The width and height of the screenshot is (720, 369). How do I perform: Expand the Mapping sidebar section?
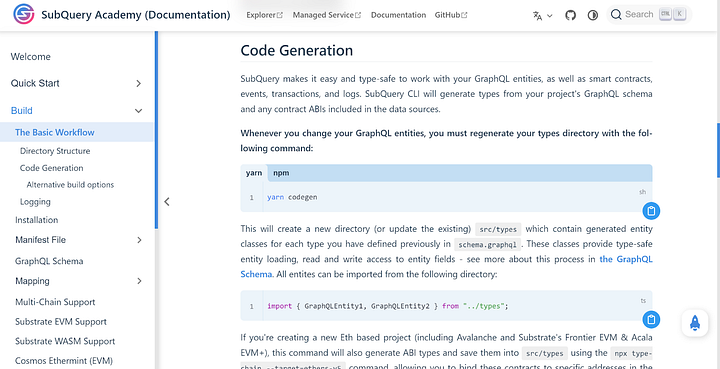click(x=139, y=281)
